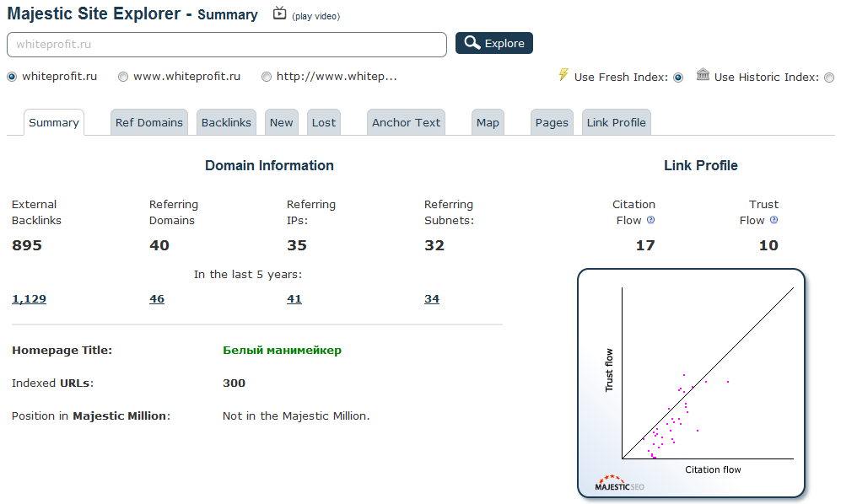Open the Lost tab

pos(324,123)
